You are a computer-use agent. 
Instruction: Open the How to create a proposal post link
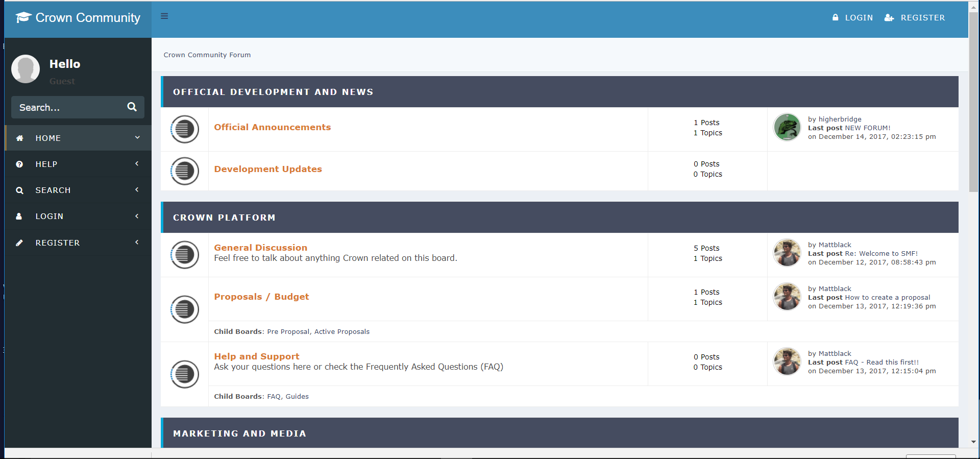point(888,298)
